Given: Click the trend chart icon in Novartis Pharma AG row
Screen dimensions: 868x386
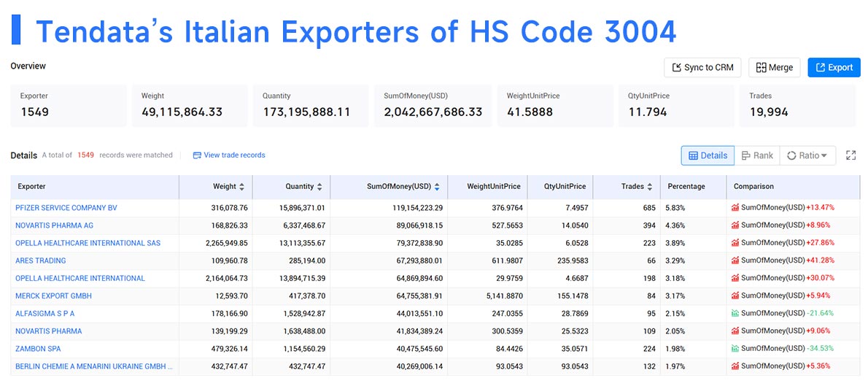Looking at the screenshot, I should coord(735,225).
